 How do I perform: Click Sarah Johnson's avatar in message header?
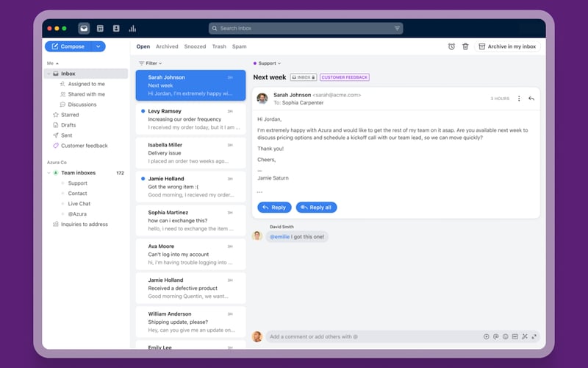click(x=262, y=99)
